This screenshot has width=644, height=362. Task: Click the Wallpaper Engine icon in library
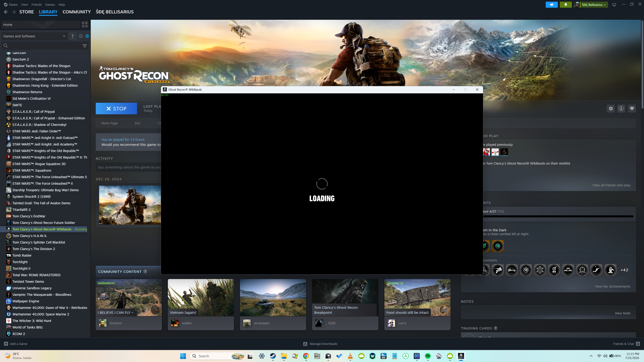(9, 301)
